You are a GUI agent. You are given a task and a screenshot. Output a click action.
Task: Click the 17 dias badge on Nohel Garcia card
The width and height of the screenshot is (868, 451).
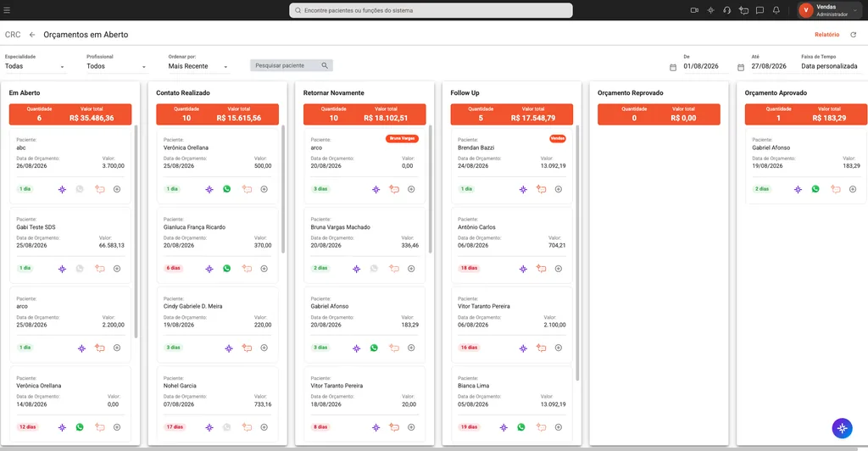pyautogui.click(x=175, y=426)
